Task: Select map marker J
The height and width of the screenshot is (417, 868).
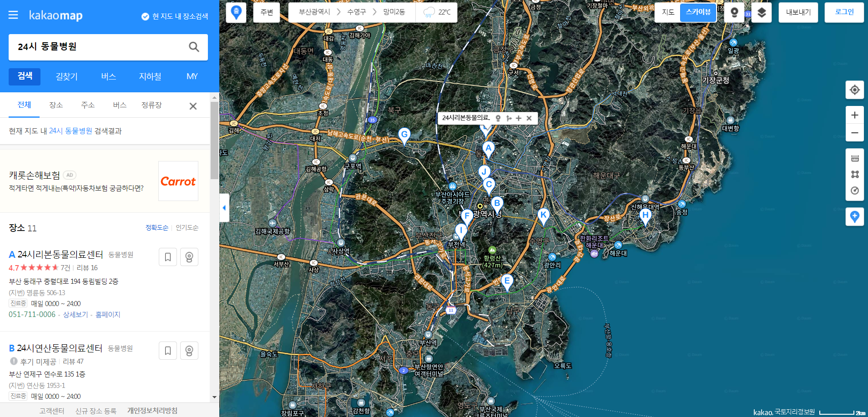Action: click(484, 172)
